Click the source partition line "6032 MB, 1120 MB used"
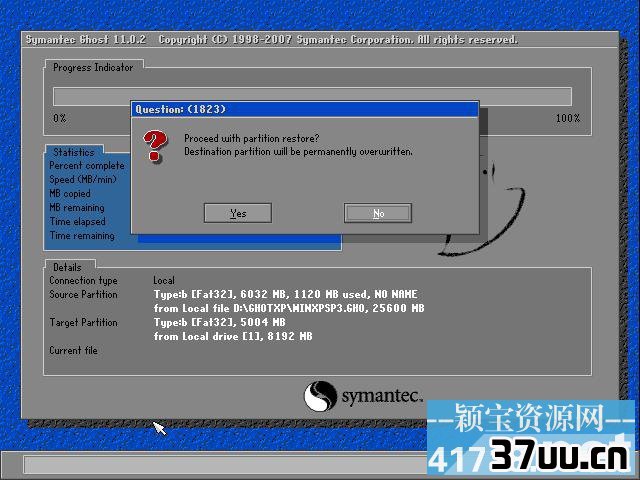The image size is (640, 480). tap(285, 294)
